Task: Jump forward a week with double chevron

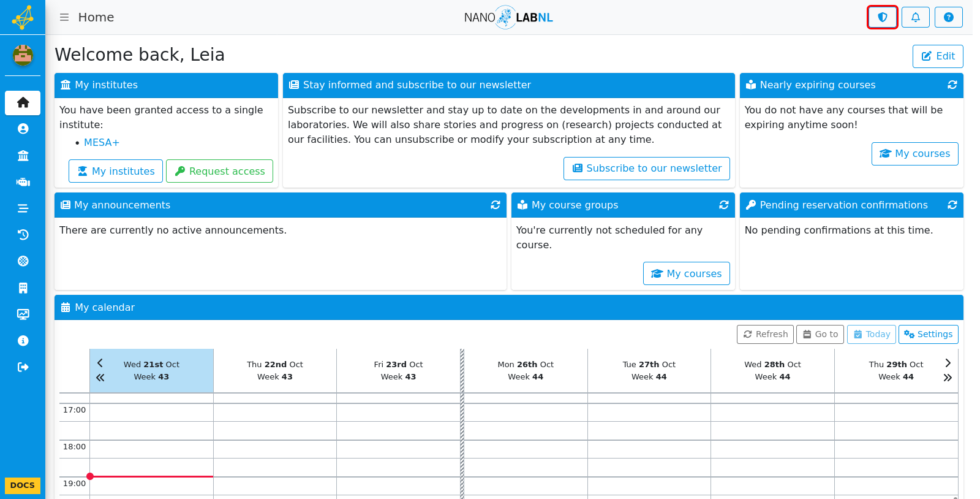Action: click(x=948, y=378)
